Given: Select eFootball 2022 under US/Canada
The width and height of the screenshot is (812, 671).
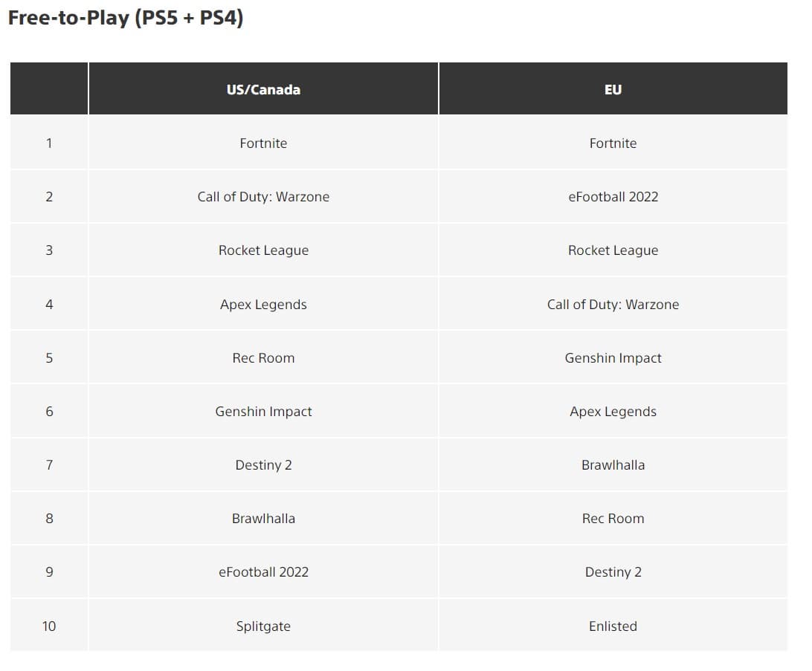Looking at the screenshot, I should [x=263, y=572].
